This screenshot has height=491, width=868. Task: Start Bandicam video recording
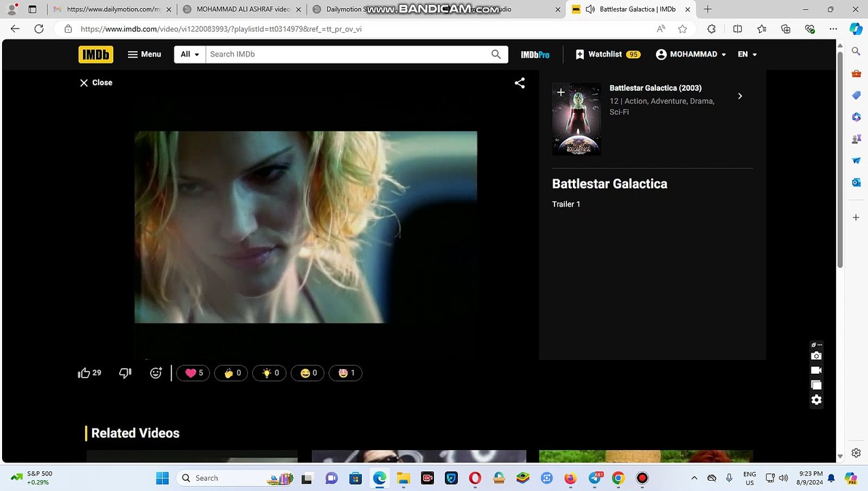816,370
